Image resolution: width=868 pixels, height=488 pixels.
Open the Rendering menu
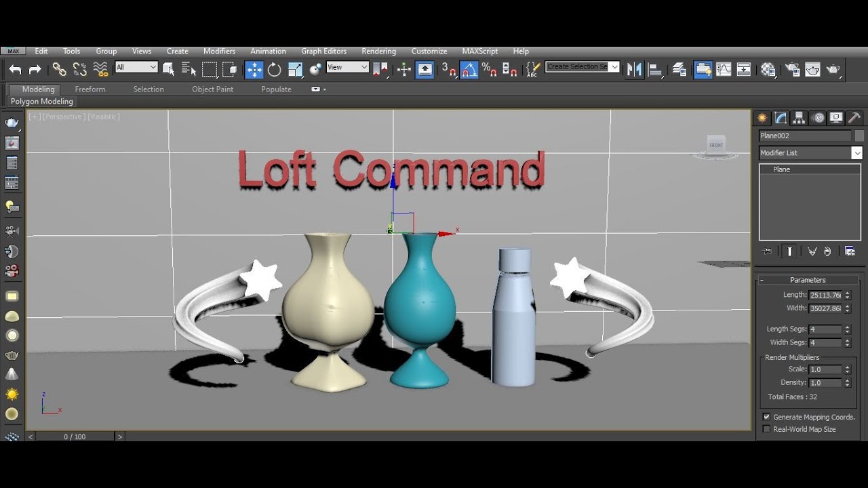click(x=378, y=51)
